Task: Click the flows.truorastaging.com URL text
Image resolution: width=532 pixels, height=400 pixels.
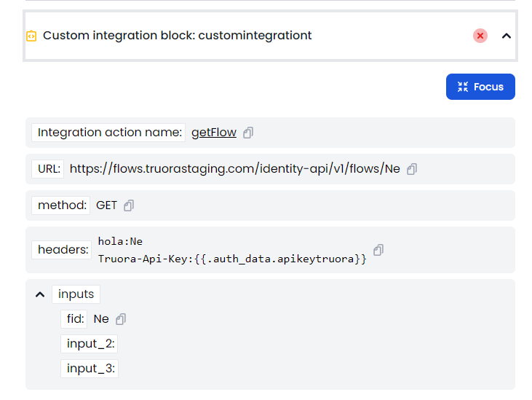Action: [x=235, y=169]
